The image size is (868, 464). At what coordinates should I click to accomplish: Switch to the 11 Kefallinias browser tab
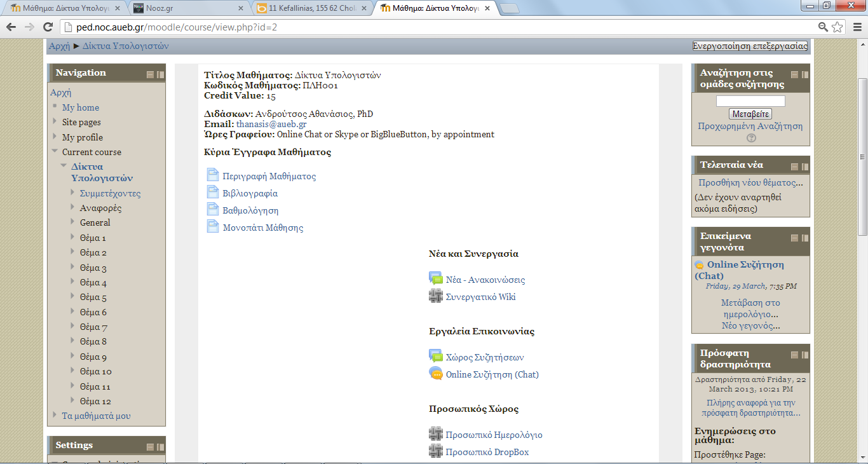point(311,8)
